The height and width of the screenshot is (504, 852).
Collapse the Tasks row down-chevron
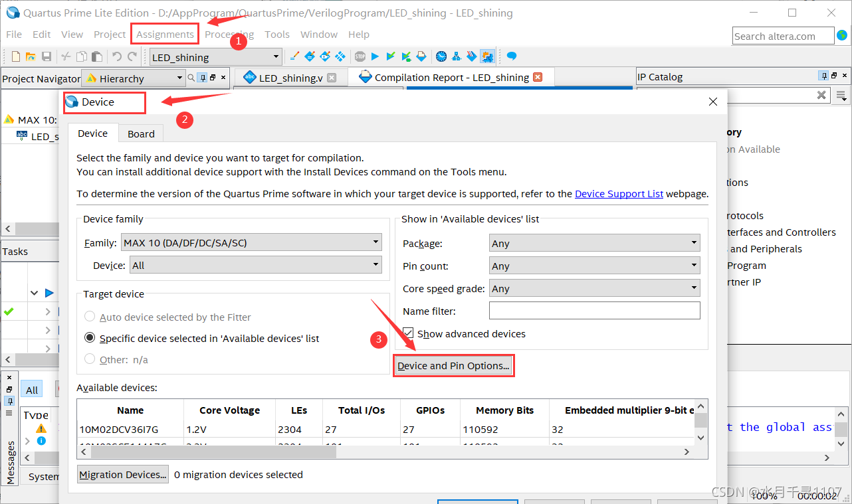click(34, 293)
